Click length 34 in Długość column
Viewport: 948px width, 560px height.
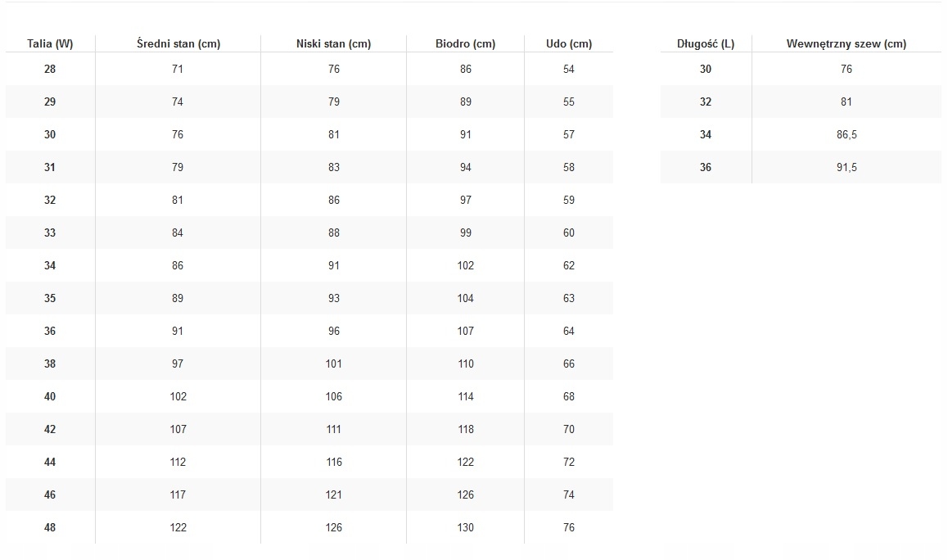point(706,135)
